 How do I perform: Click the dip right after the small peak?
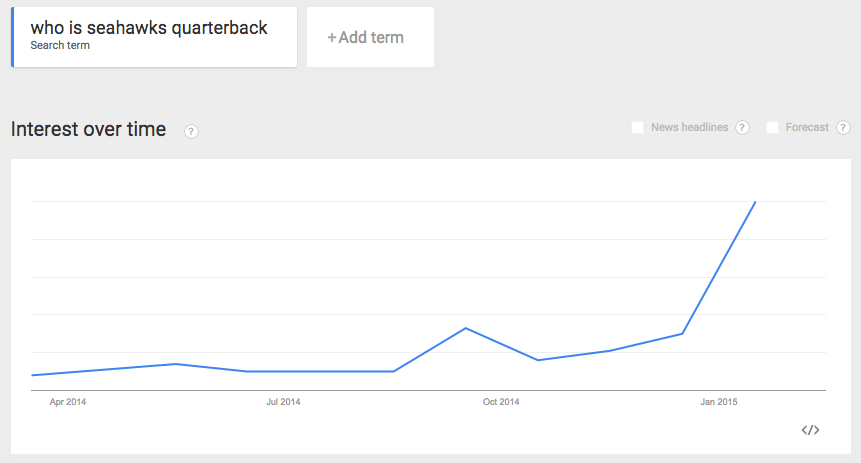[538, 360]
